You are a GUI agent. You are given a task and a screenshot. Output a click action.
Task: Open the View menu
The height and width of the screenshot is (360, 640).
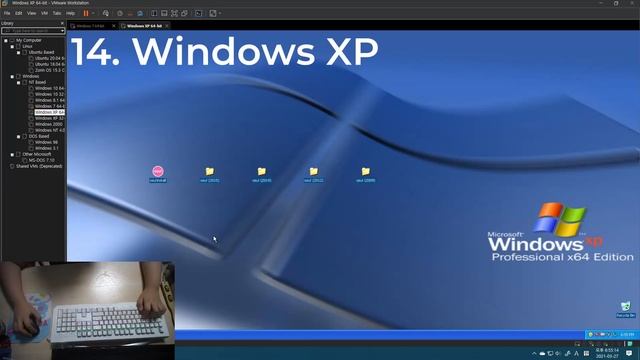tap(31, 13)
